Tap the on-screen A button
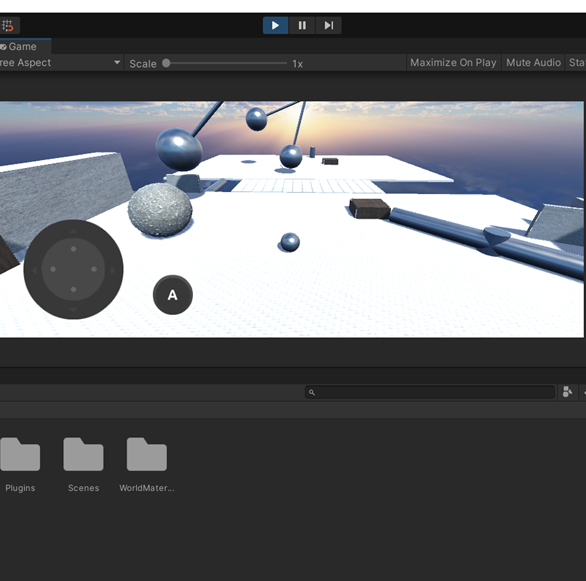Viewport: 586px width, 581px height. point(173,295)
